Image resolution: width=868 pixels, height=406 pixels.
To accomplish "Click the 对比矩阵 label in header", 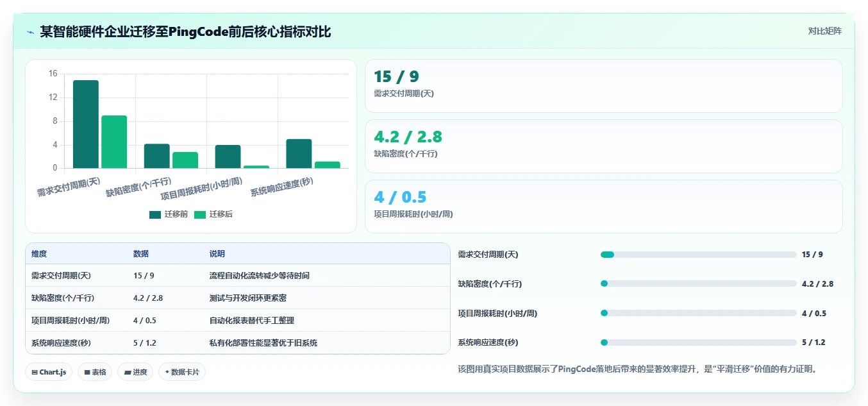I will pos(824,31).
